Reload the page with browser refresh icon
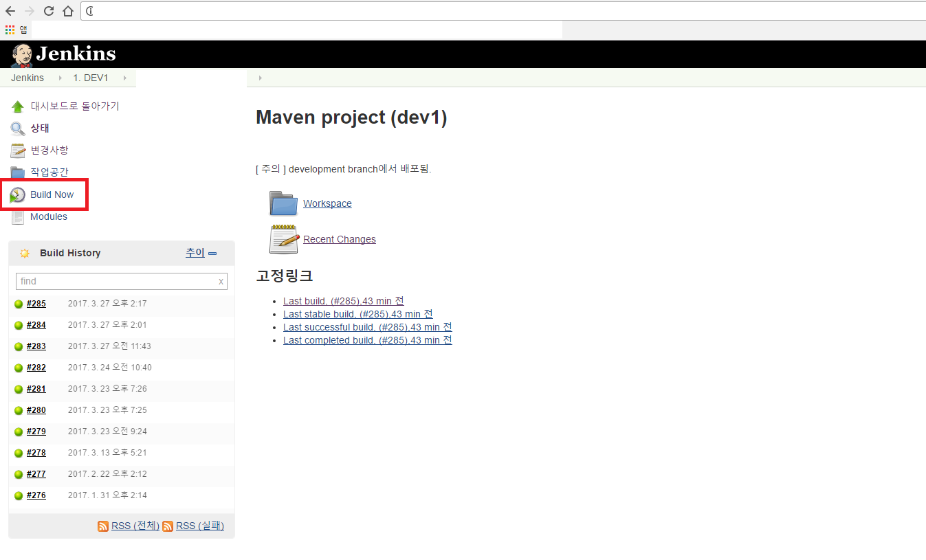926x560 pixels. pyautogui.click(x=49, y=11)
